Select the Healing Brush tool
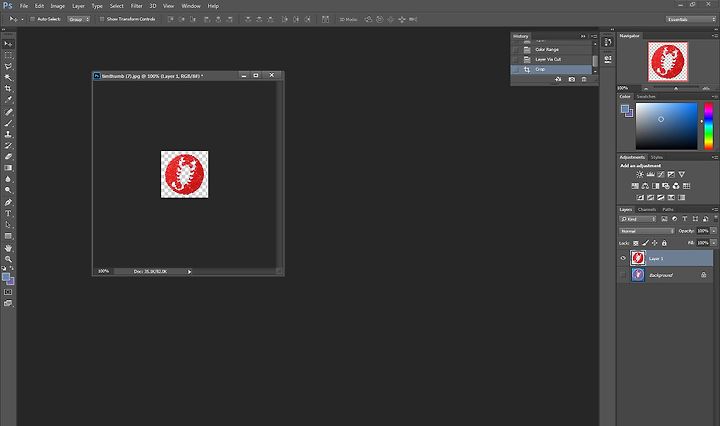The width and height of the screenshot is (720, 426). pos(8,112)
